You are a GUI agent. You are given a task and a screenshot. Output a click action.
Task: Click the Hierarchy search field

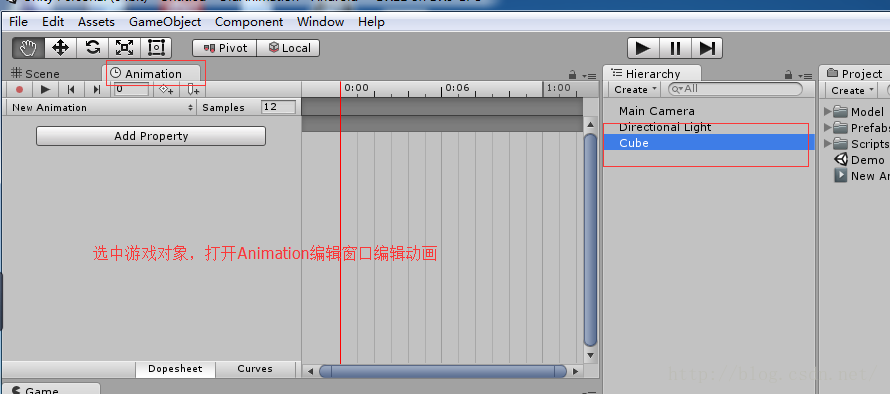click(x=735, y=89)
